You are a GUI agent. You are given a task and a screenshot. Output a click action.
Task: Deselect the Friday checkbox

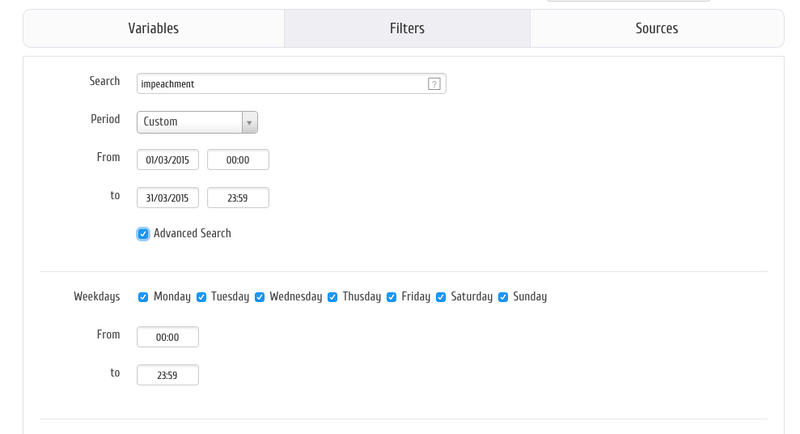(x=392, y=297)
